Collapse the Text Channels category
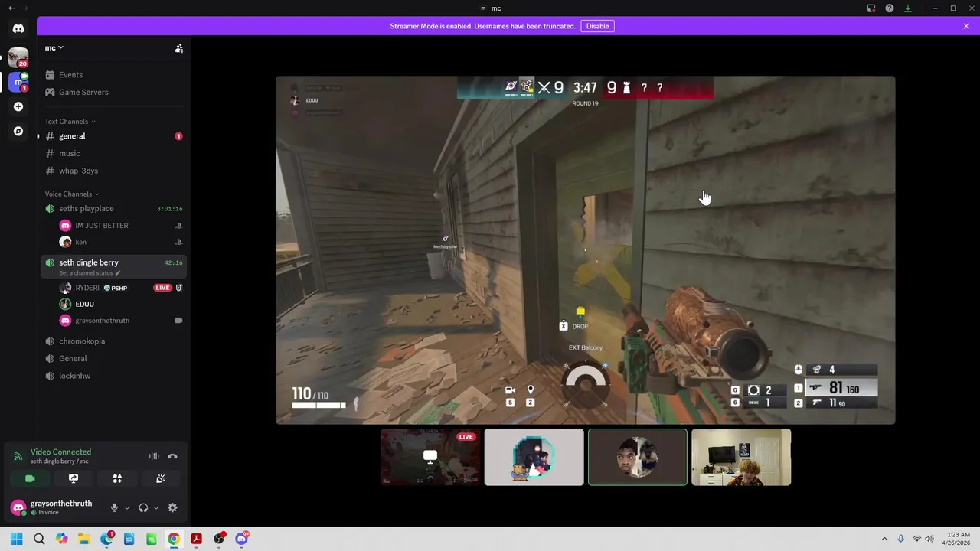The width and height of the screenshot is (980, 551). tap(70, 122)
